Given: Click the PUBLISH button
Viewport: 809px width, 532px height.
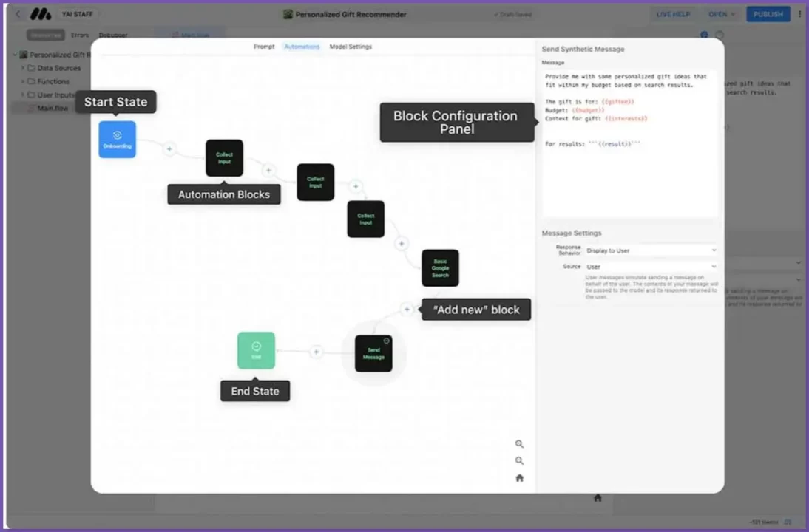Looking at the screenshot, I should click(768, 14).
